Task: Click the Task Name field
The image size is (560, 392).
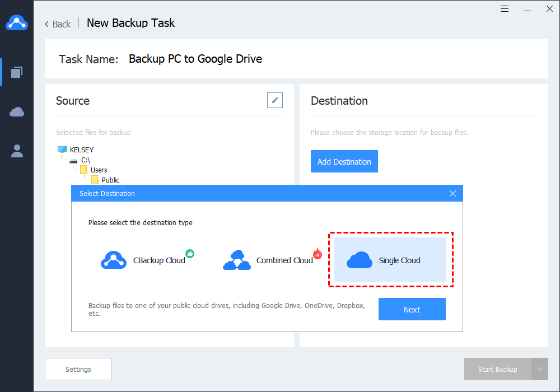Action: tap(195, 59)
